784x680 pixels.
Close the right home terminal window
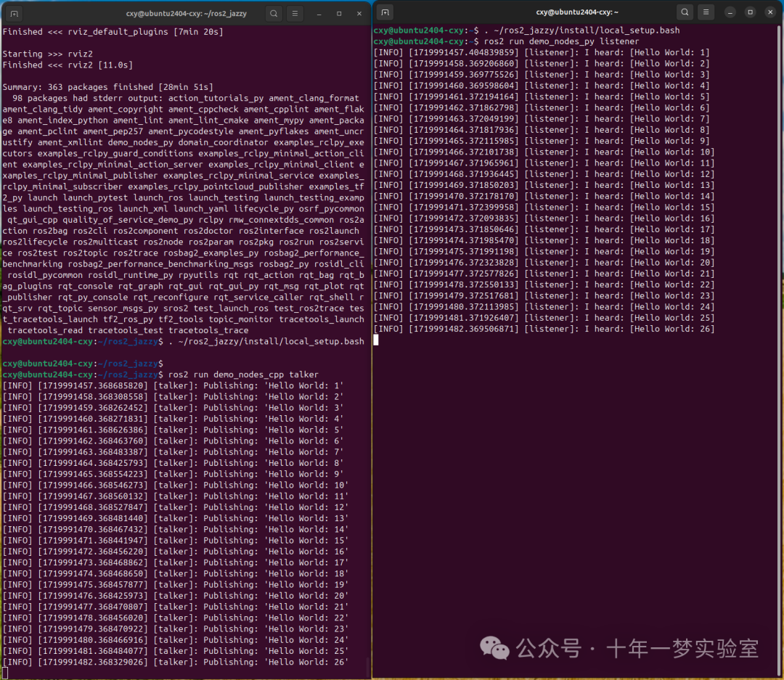click(770, 12)
